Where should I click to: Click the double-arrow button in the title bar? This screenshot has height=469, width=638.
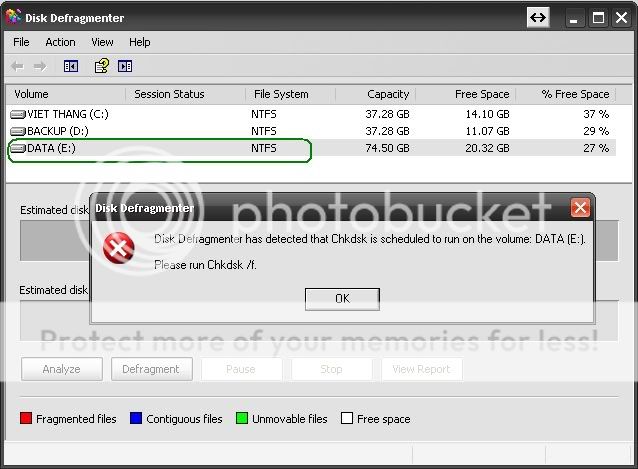pyautogui.click(x=538, y=18)
